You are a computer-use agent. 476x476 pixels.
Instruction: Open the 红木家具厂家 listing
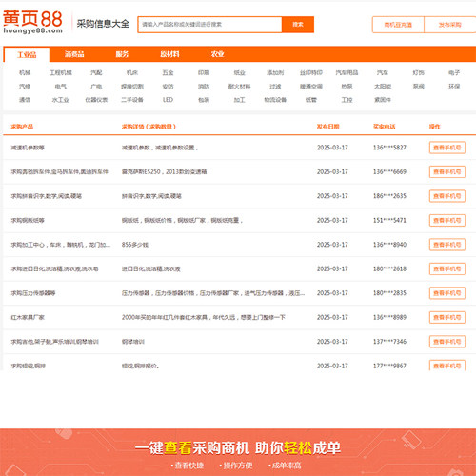pyautogui.click(x=28, y=317)
